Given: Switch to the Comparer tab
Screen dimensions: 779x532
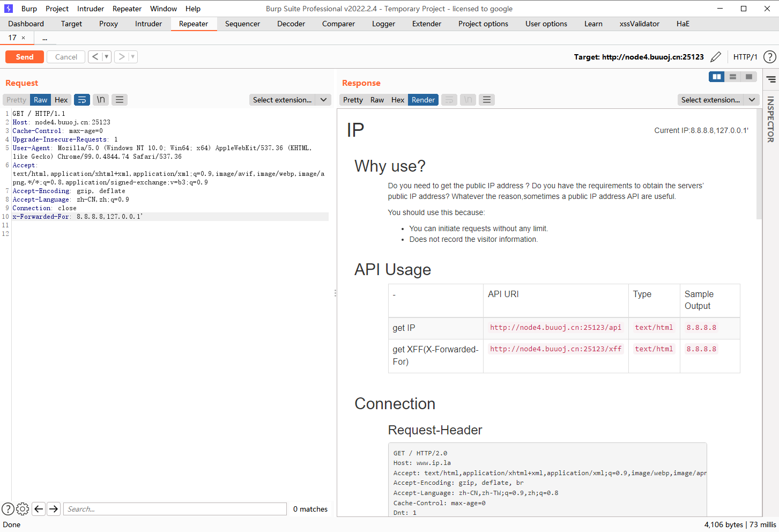Looking at the screenshot, I should 338,24.
